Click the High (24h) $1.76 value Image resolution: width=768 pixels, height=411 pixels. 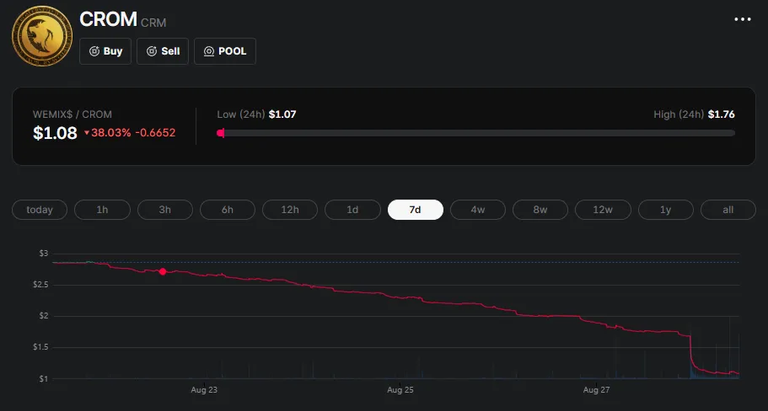(721, 114)
